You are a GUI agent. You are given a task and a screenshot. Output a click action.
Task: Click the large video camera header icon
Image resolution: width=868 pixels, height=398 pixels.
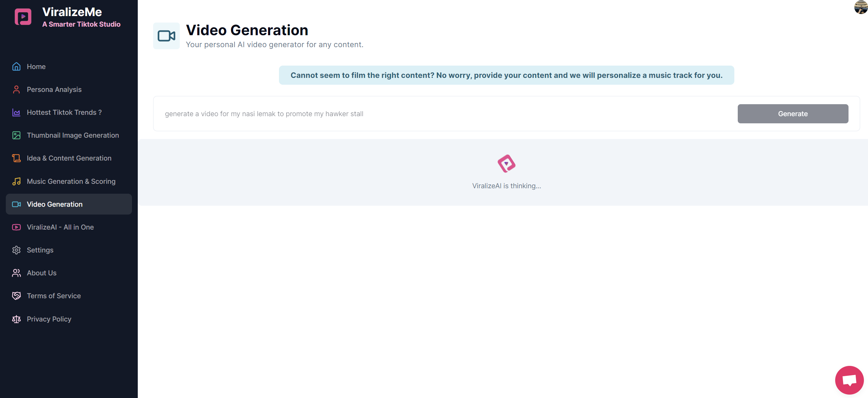coord(166,36)
